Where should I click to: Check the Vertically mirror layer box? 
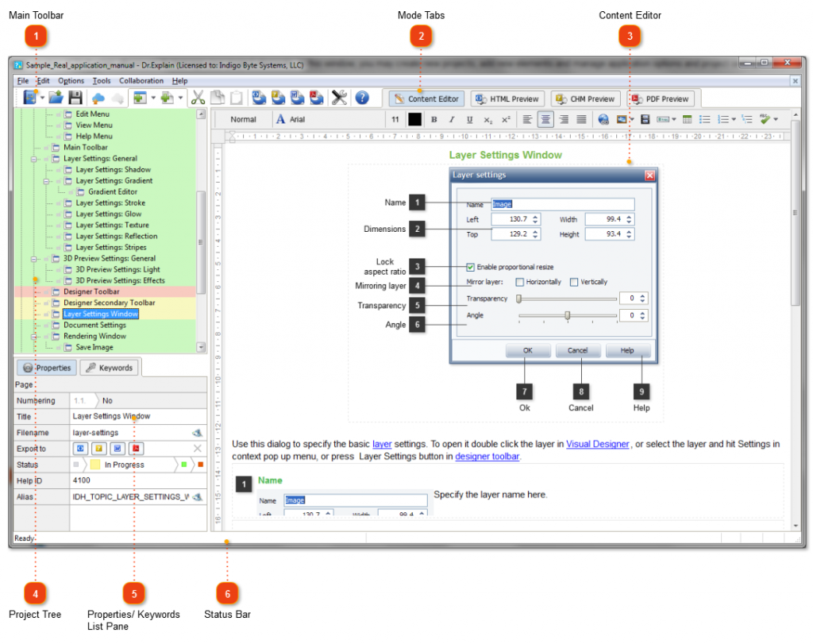(x=574, y=283)
